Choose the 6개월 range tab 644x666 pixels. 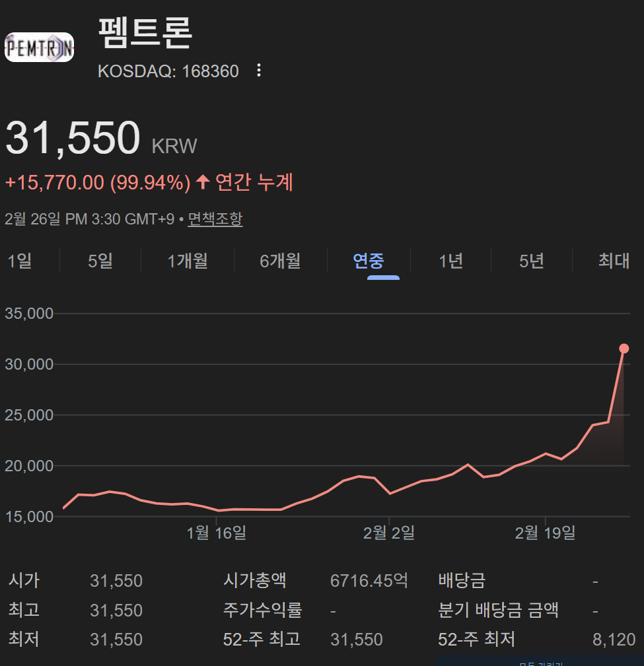tap(280, 261)
